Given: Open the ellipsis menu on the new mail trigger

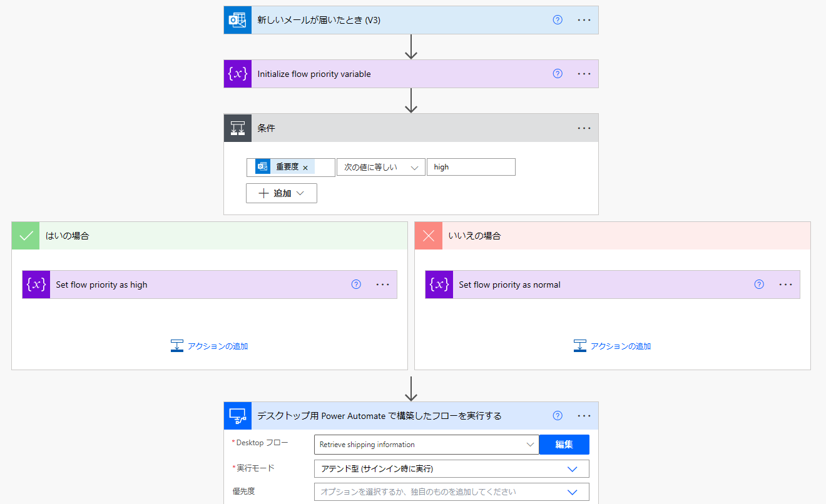Looking at the screenshot, I should click(584, 20).
